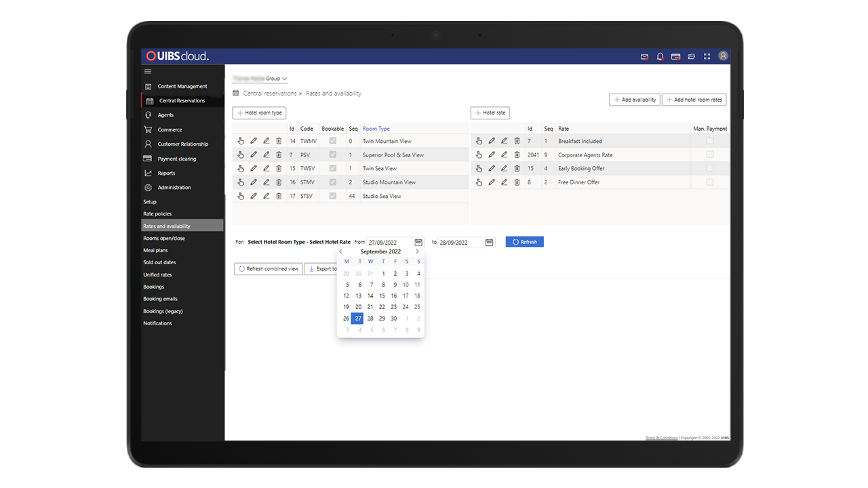
Task: Click the blue Refresh button
Action: tap(525, 242)
